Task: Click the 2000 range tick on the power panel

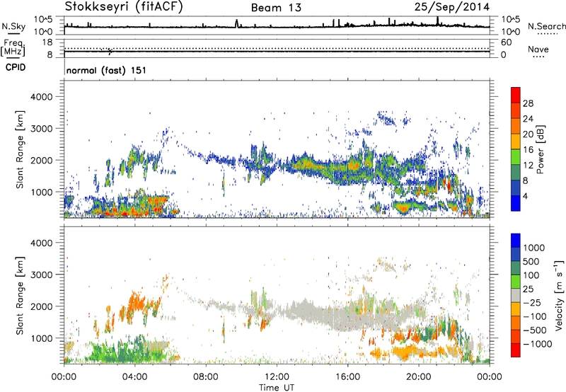Action: pos(41,160)
